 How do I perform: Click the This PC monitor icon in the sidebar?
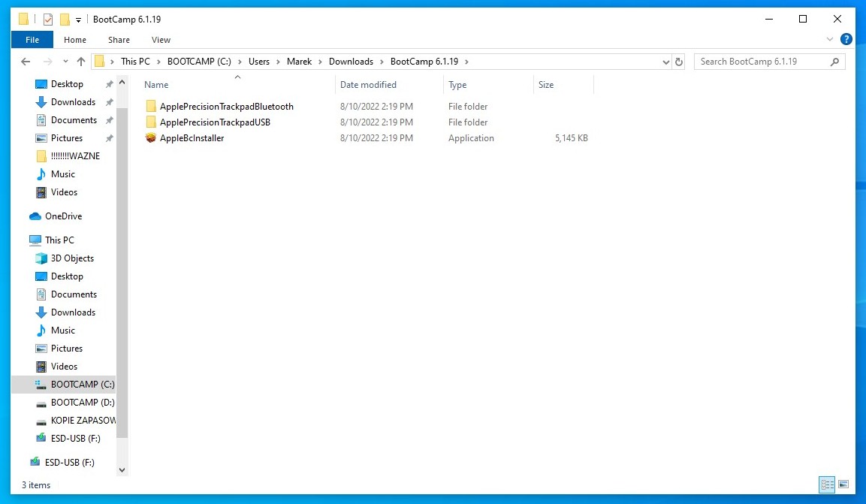tap(35, 240)
